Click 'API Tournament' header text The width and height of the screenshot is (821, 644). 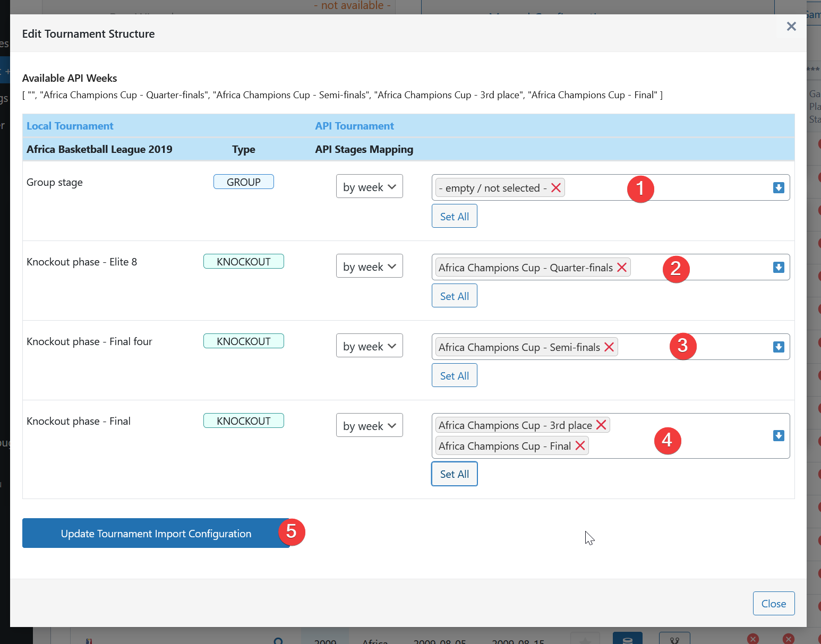(x=355, y=126)
